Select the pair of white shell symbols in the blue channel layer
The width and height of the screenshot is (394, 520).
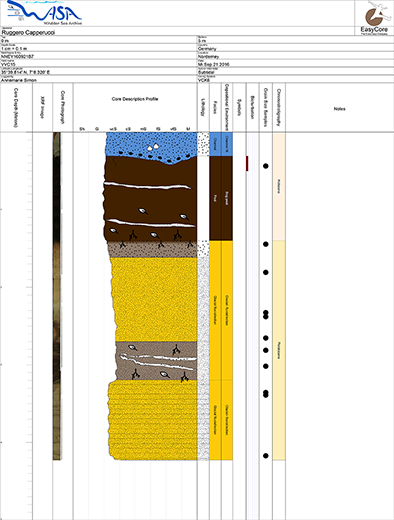coord(153,147)
